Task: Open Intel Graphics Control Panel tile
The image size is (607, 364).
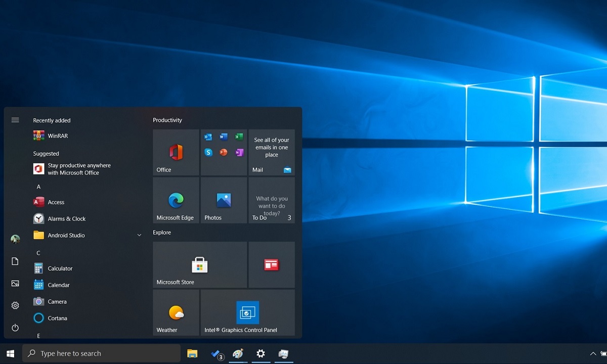Action: [x=247, y=312]
